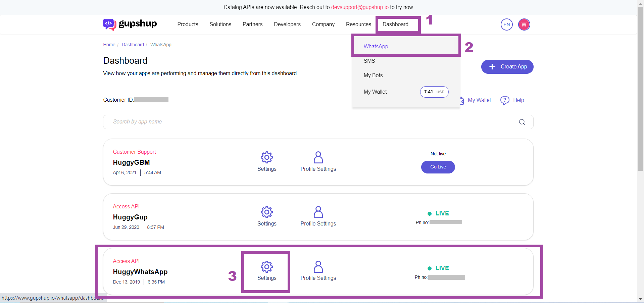Screen dimensions: 644x303
Task: Click the Dashboard breadcrumb link
Action: pos(133,45)
